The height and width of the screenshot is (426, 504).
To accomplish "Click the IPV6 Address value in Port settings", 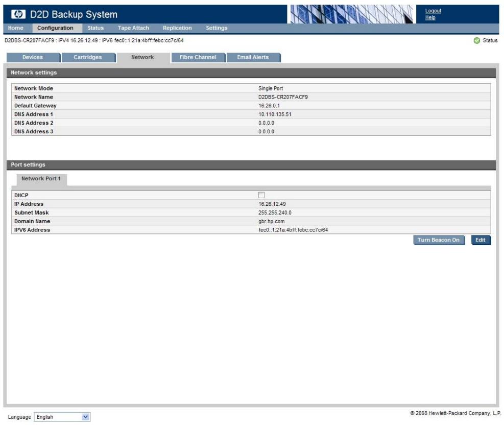I will [293, 230].
